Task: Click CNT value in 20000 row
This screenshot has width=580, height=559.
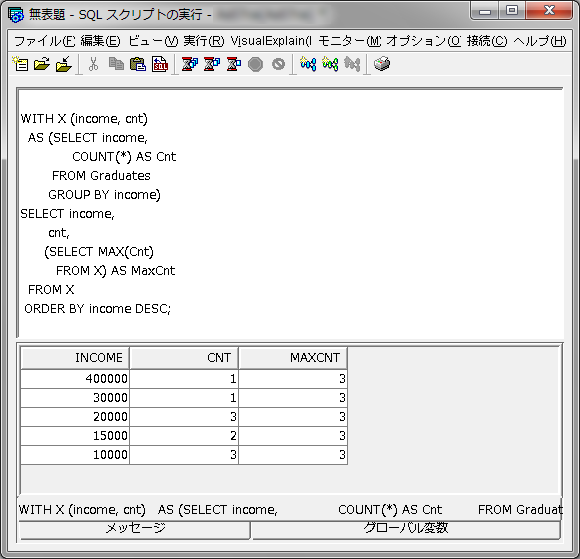Action: click(x=184, y=417)
